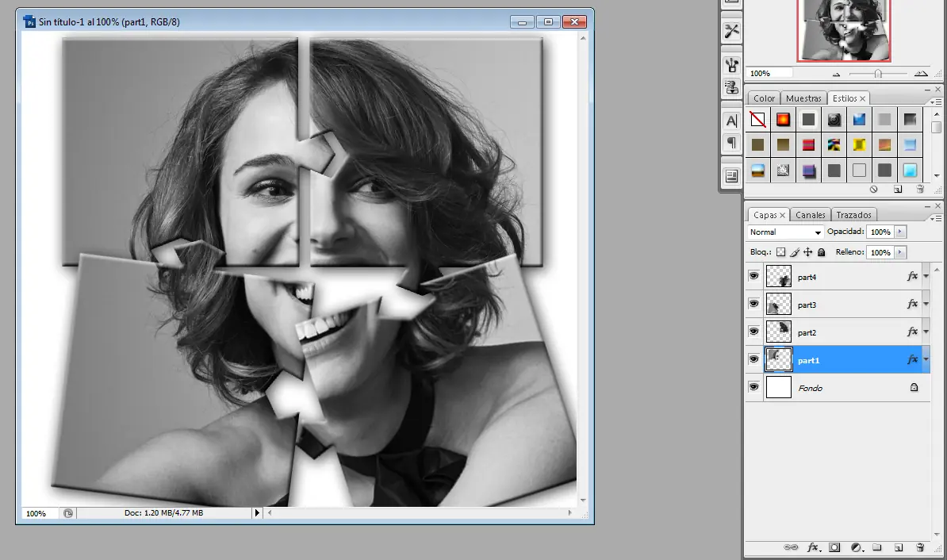
Task: Switch to the Canales tab
Action: point(811,215)
